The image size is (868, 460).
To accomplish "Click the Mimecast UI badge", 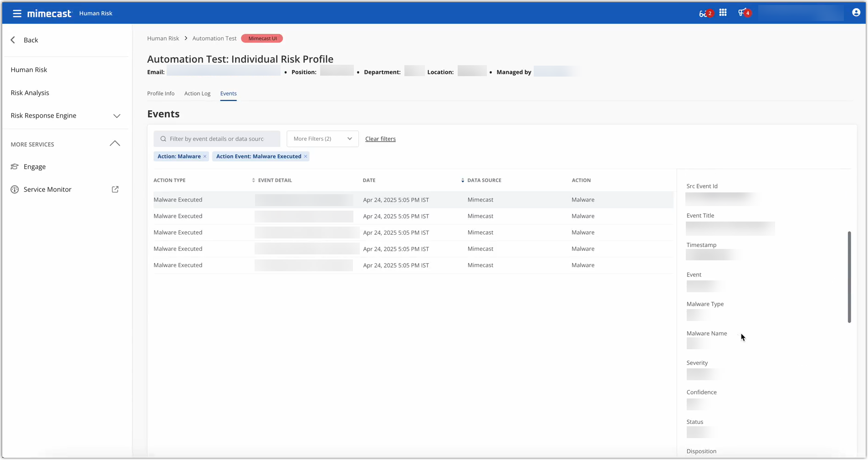I will 262,38.
